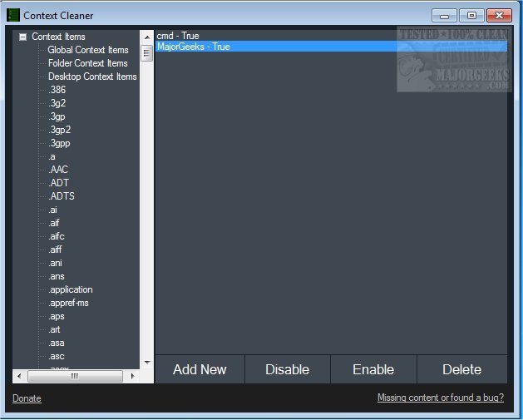Viewport: 523px width, 420px height.
Task: Select the 'cmd - True' list entry
Action: [x=331, y=36]
